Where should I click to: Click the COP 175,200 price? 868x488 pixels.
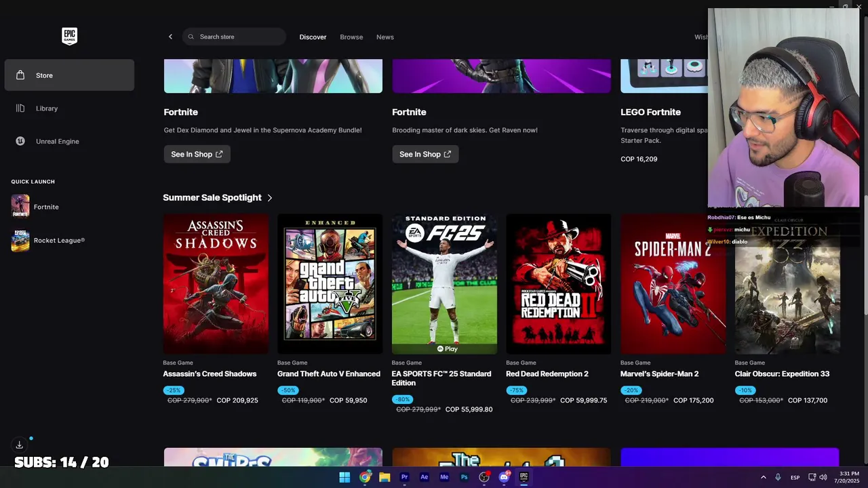pyautogui.click(x=693, y=401)
